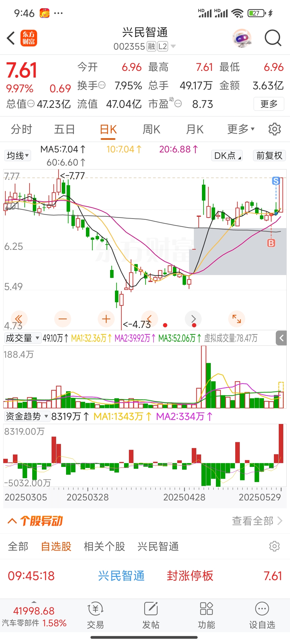Zoom in the K chart with plus

click(x=106, y=319)
